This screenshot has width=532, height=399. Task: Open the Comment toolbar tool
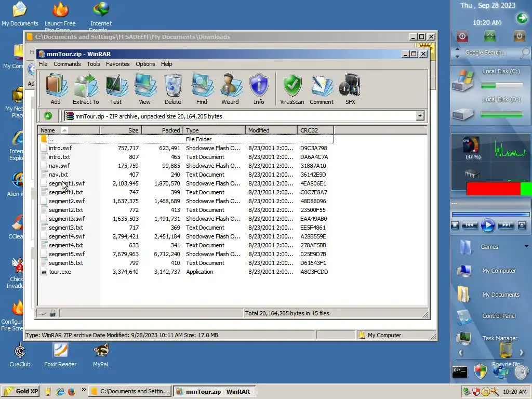321,89
